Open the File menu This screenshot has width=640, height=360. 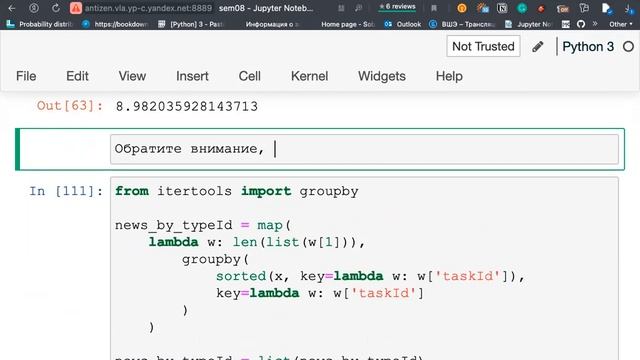coord(26,76)
